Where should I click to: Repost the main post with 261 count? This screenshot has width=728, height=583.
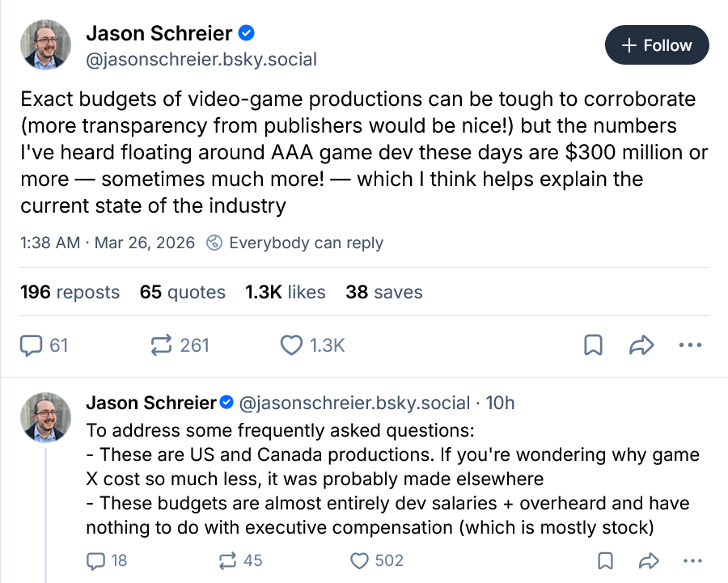pos(163,345)
